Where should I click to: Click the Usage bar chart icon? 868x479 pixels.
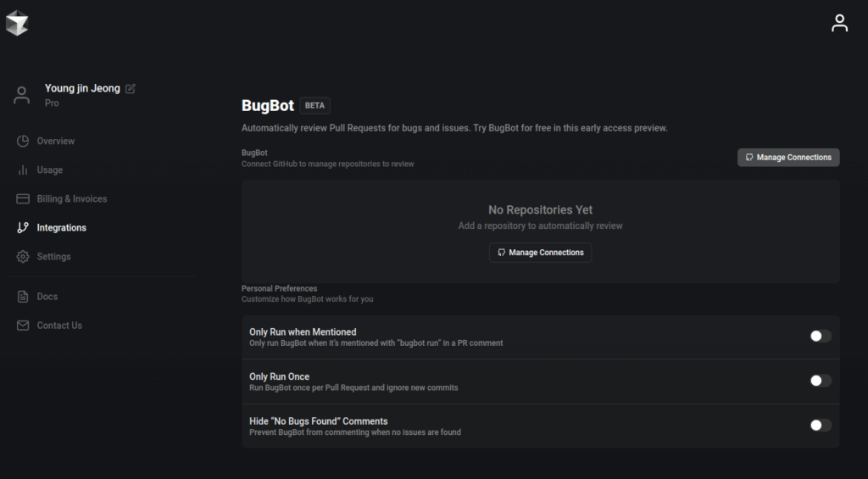pyautogui.click(x=23, y=170)
